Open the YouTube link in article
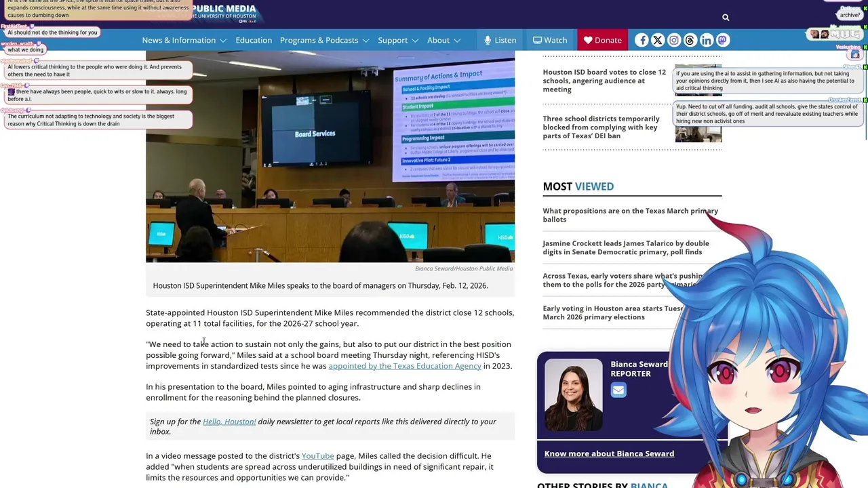 pyautogui.click(x=318, y=456)
